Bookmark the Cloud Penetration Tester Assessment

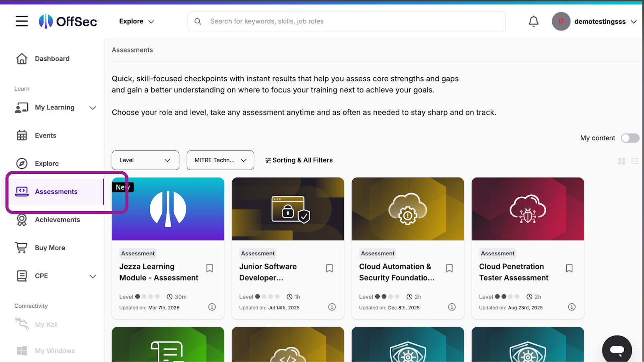[569, 268]
